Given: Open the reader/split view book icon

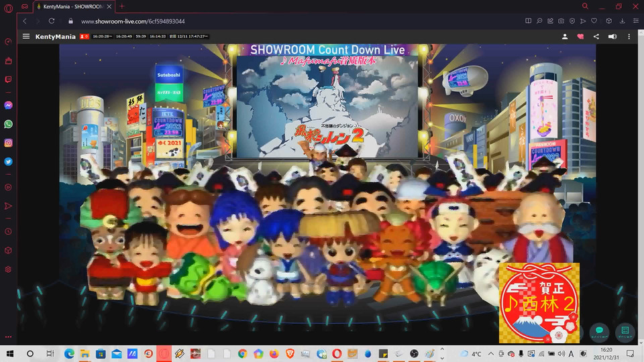Looking at the screenshot, I should pos(528,21).
